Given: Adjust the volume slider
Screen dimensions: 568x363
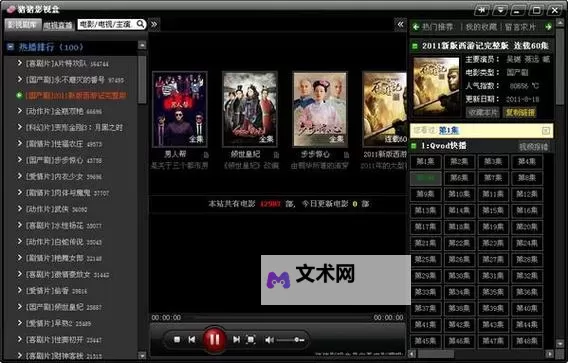Looking at the screenshot, I should tap(290, 340).
